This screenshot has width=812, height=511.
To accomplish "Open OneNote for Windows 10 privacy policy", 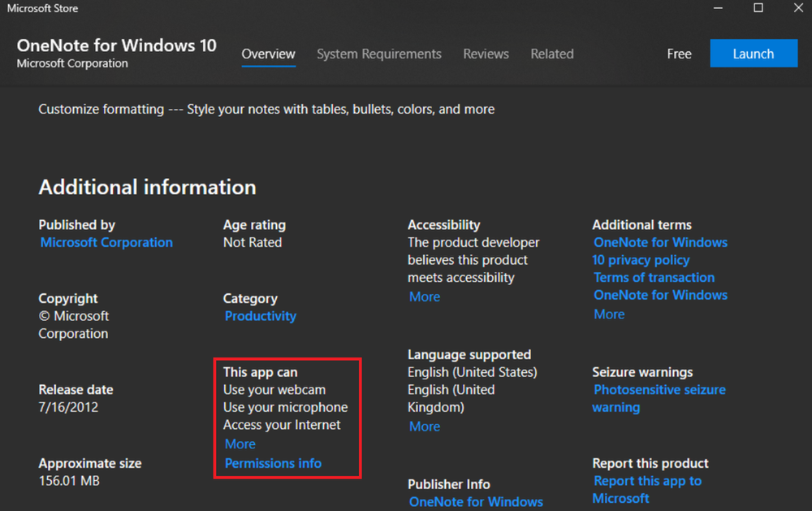I will point(660,251).
